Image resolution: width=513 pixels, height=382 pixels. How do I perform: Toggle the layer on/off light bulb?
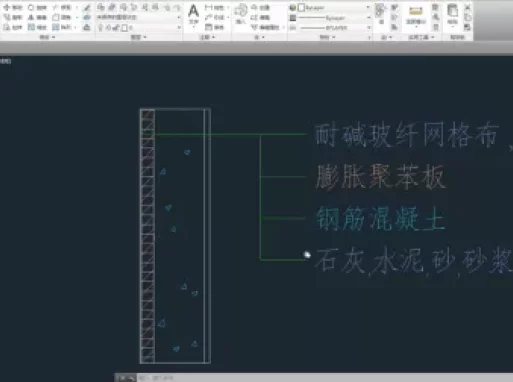pyautogui.click(x=101, y=28)
